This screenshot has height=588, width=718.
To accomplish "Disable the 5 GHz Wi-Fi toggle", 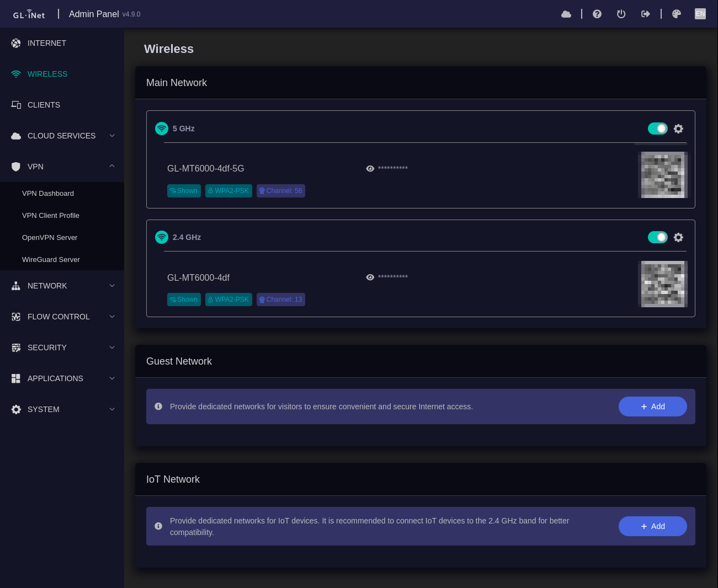I will click(x=658, y=129).
